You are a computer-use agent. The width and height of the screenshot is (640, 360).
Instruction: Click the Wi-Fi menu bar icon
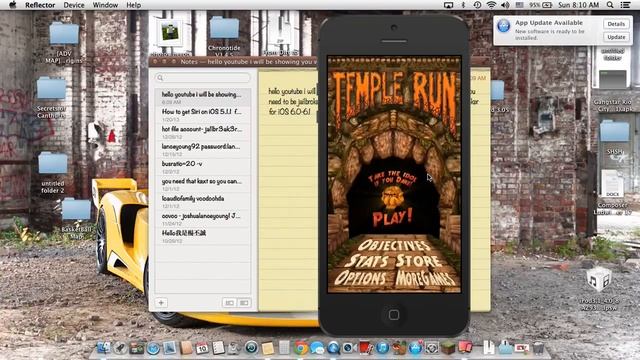491,5
